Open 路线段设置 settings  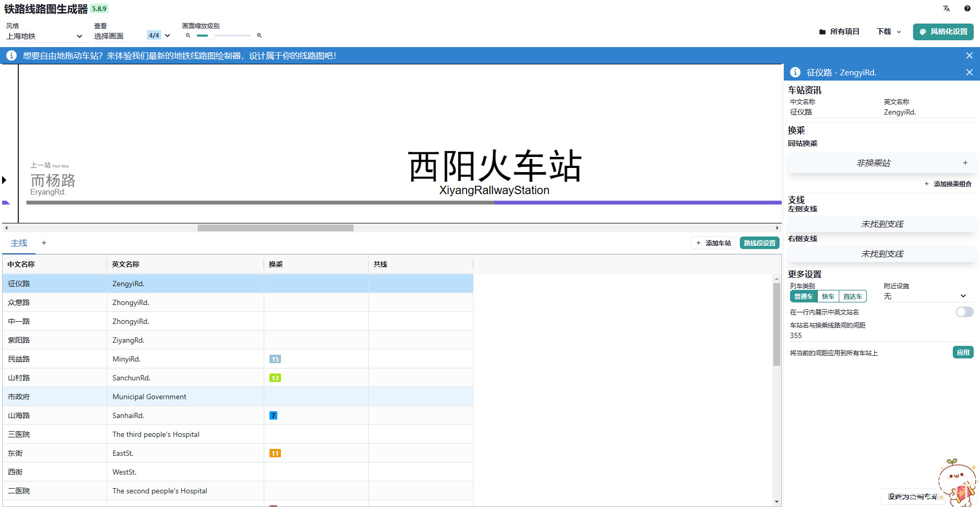pos(759,243)
